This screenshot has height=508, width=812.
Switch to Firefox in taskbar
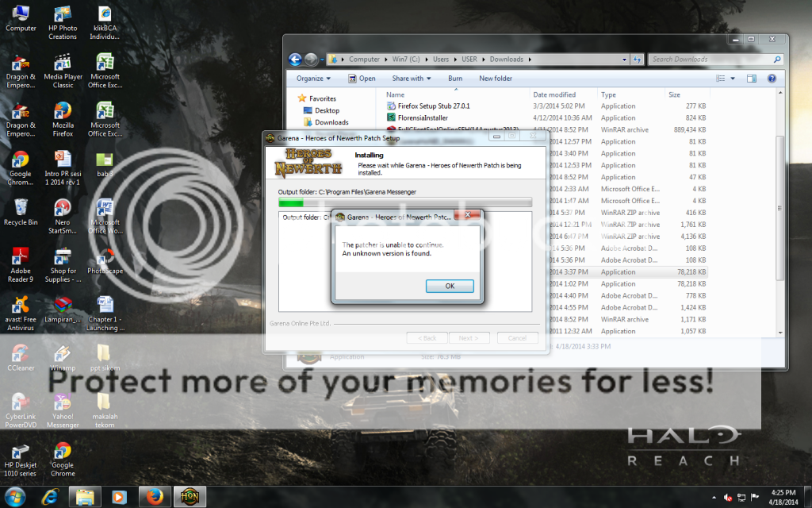[155, 498]
